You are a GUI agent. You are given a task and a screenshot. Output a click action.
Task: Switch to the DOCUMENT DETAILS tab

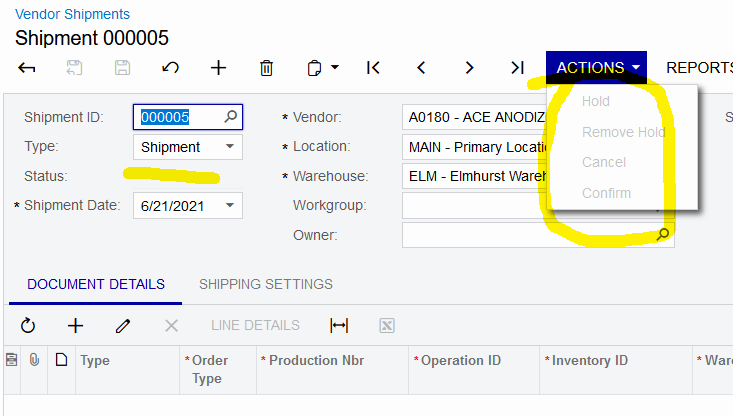coord(96,284)
